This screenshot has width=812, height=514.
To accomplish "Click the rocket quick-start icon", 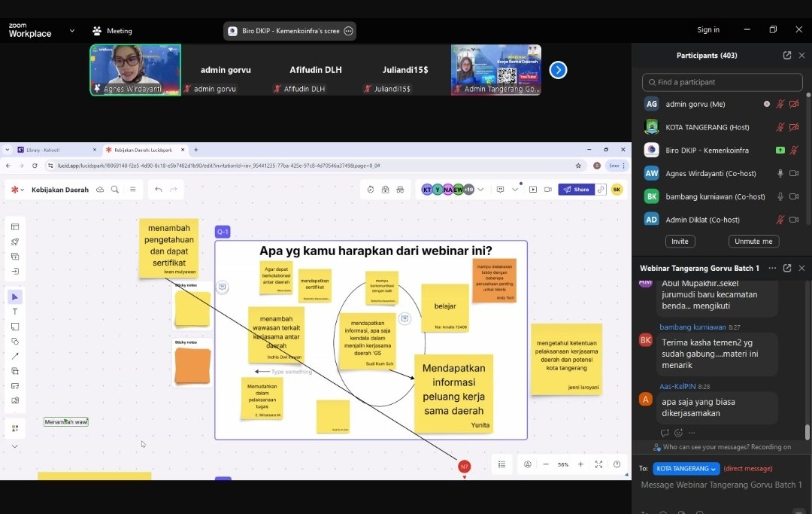I will click(15, 242).
